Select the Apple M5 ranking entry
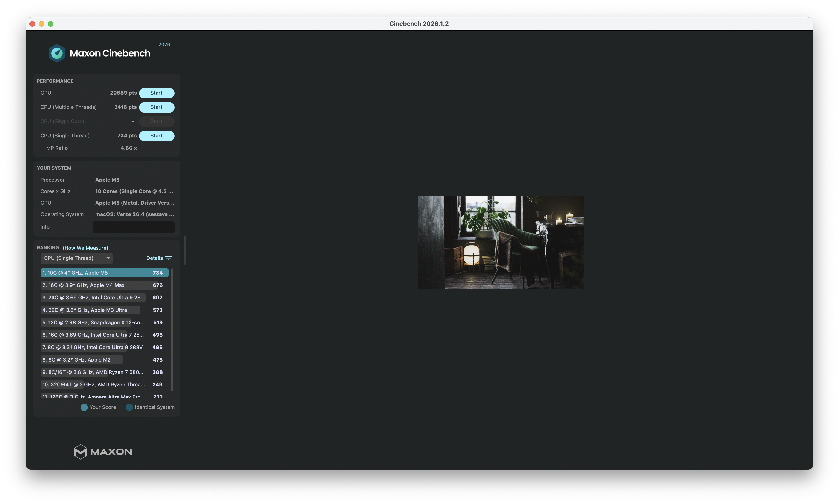Viewport: 839px width, 504px height. [x=104, y=273]
